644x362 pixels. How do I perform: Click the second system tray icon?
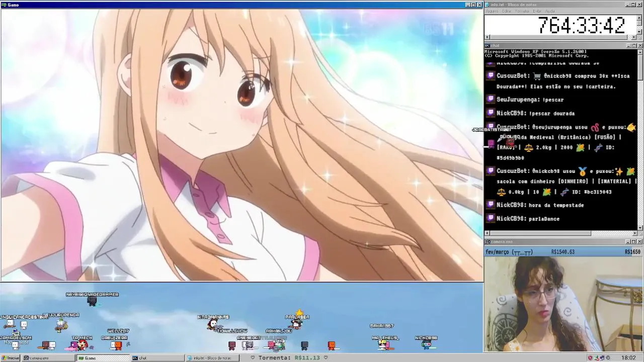(x=597, y=358)
